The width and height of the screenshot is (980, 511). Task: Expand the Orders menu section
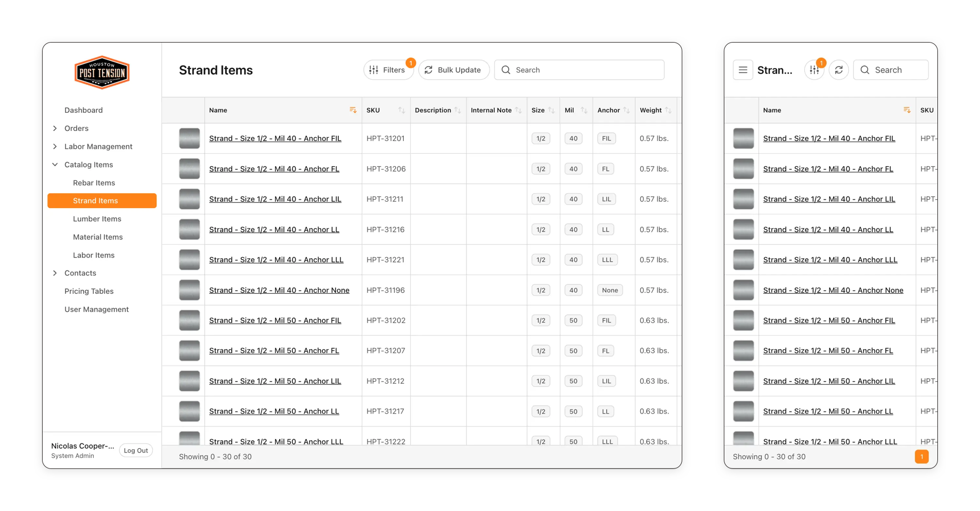[x=55, y=128]
